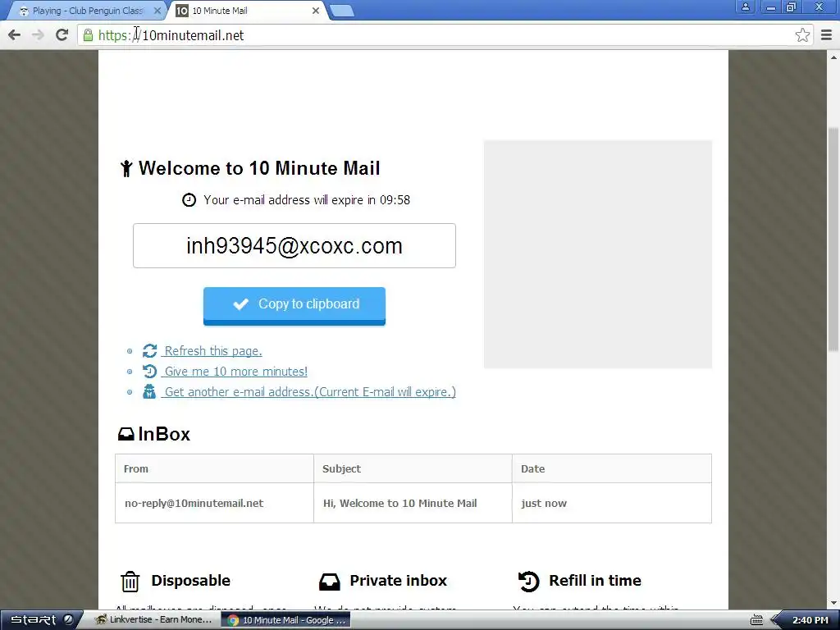840x630 pixels.
Task: Click Give me 10 more minutes link
Action: [235, 372]
